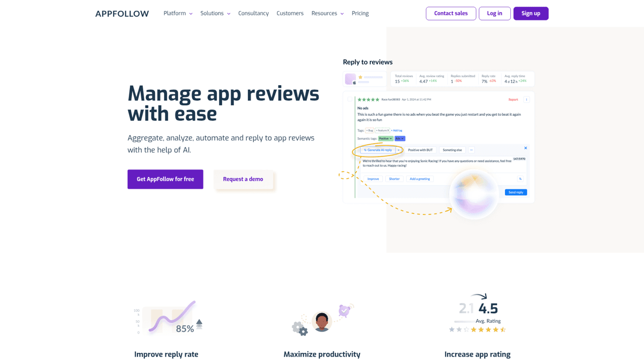Expand the Platform menu chevron
Screen dimensions: 644x362
pos(191,14)
